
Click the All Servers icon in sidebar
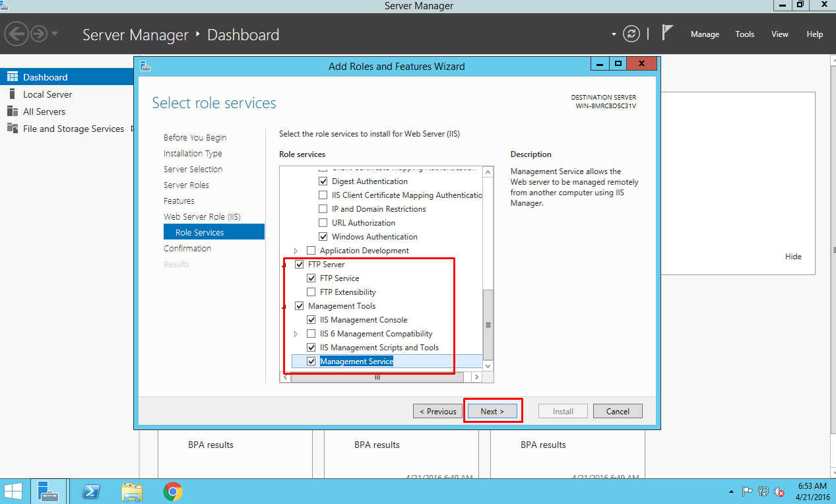(13, 111)
